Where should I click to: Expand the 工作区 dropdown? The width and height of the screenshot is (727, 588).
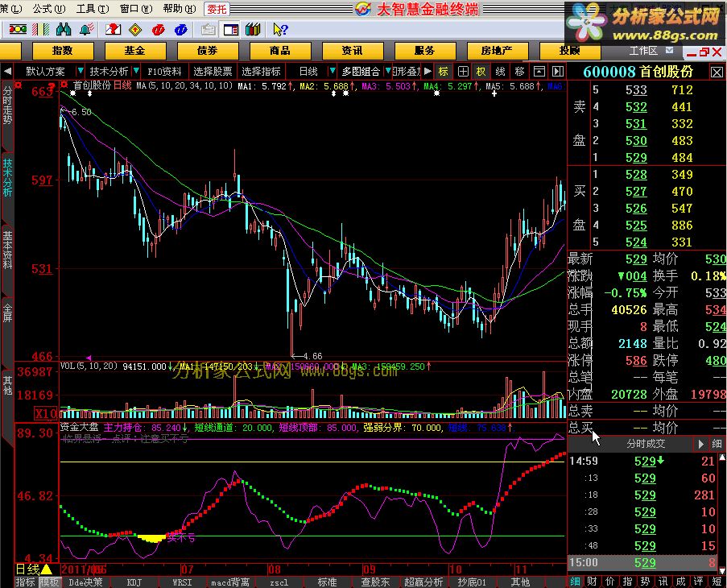tap(669, 50)
